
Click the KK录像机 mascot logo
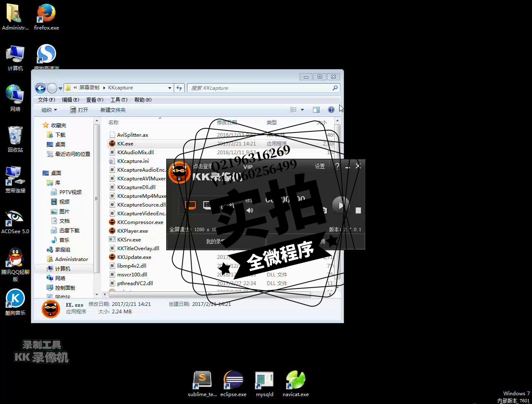[x=180, y=172]
